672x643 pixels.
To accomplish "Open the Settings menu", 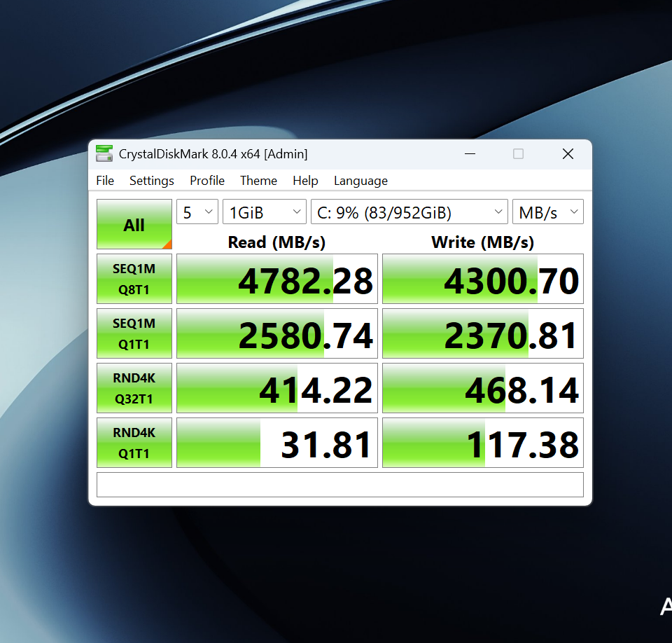I will [151, 181].
